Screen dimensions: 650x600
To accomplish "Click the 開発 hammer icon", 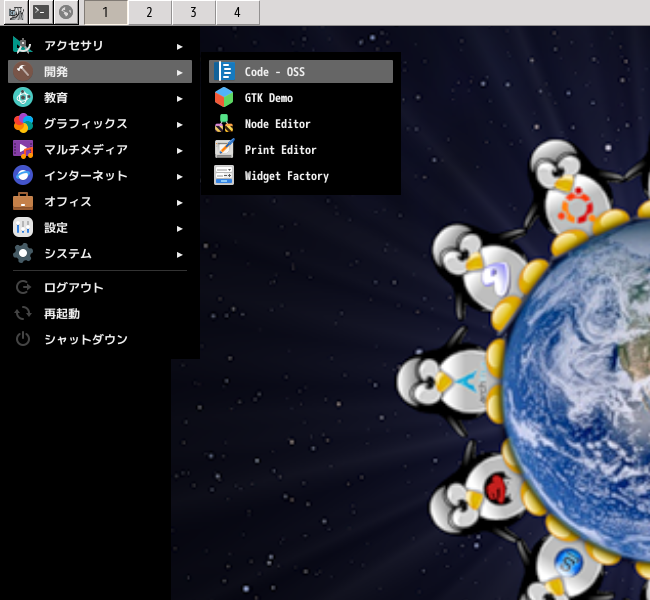I will 23,71.
